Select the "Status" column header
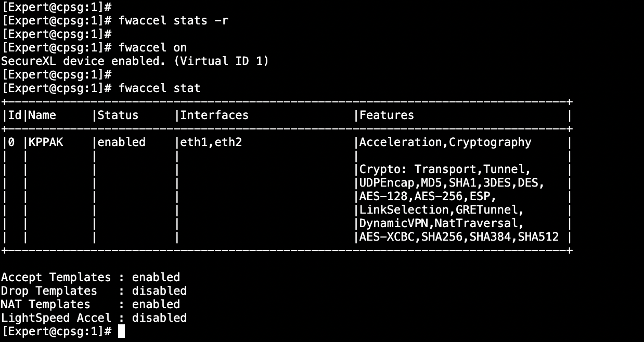The image size is (644, 342). pos(118,115)
